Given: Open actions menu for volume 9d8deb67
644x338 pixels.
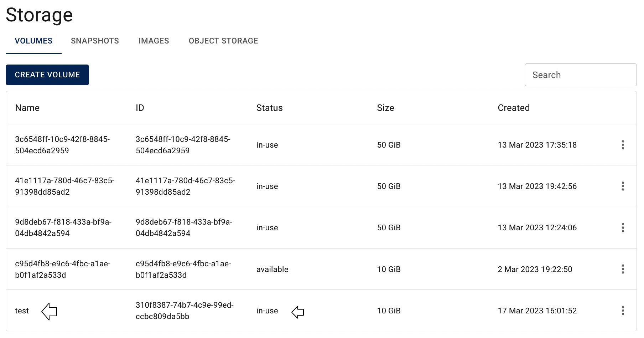Looking at the screenshot, I should 623,227.
